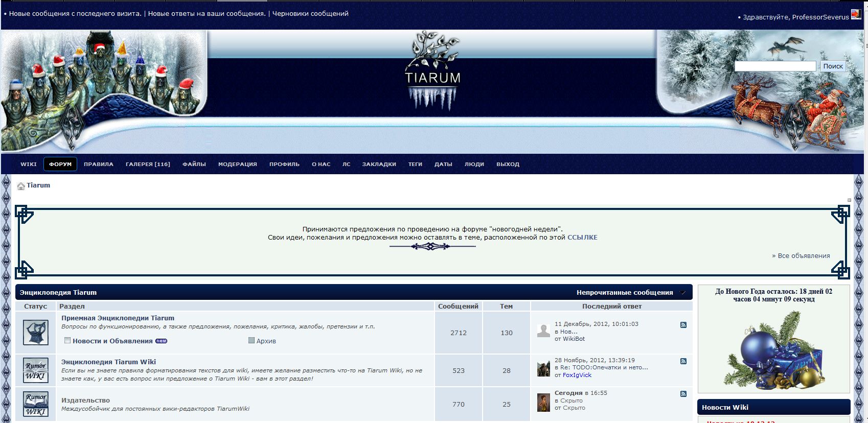868x423 pixels.
Task: Open RSS feed icon for Издательство row
Action: tap(683, 394)
